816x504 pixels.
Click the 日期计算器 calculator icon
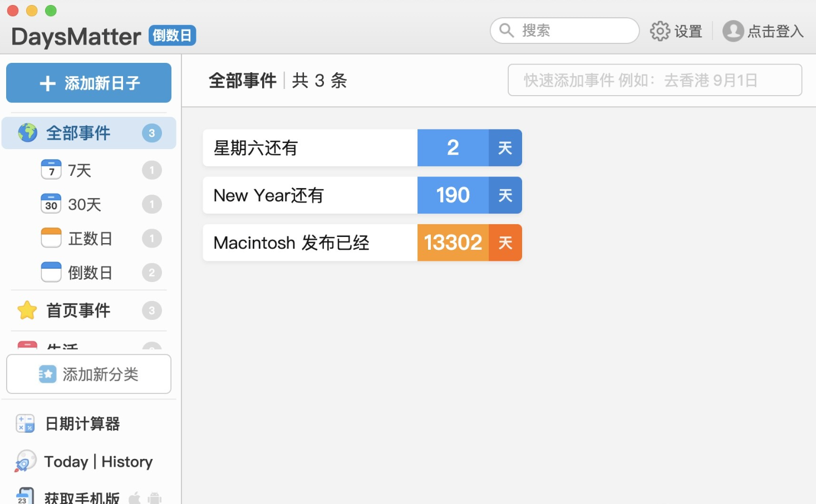pos(26,424)
